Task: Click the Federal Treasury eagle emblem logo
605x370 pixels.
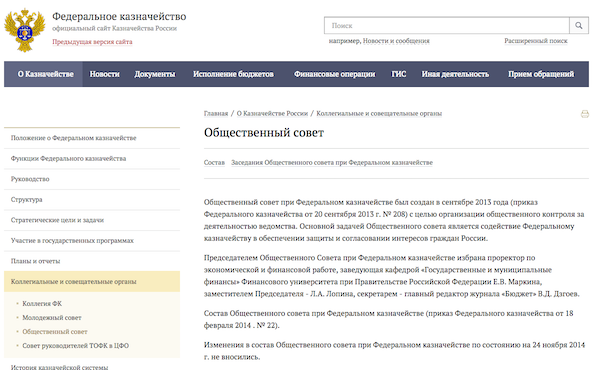Action: (25, 30)
